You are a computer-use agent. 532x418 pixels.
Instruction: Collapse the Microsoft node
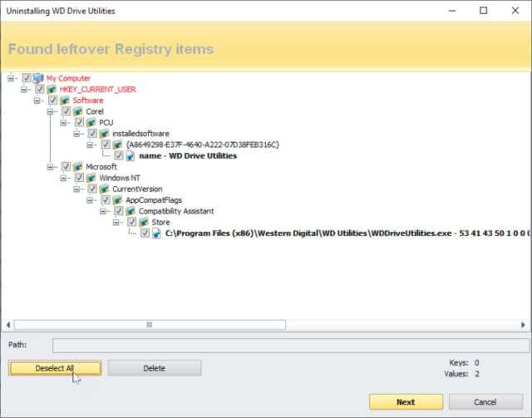tap(50, 167)
